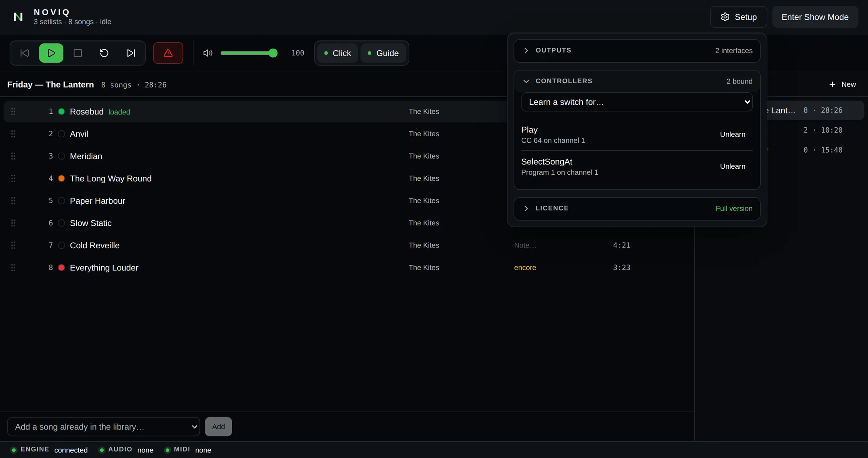Mute via the speaker volume icon

[x=208, y=53]
